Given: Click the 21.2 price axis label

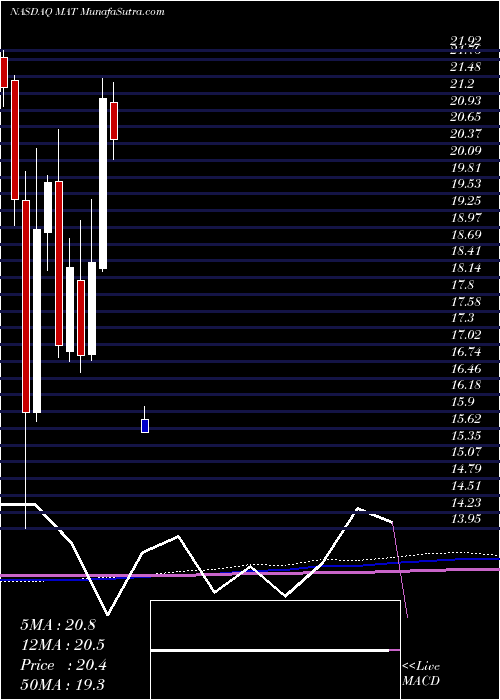Looking at the screenshot, I should point(462,84).
